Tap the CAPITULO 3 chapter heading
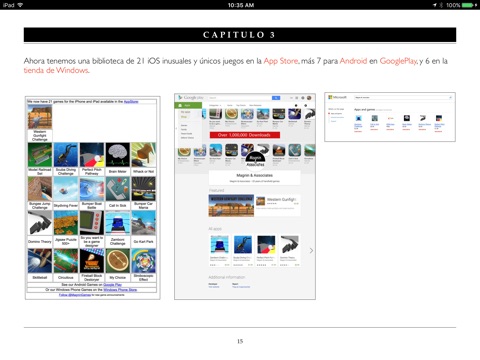 240,35
